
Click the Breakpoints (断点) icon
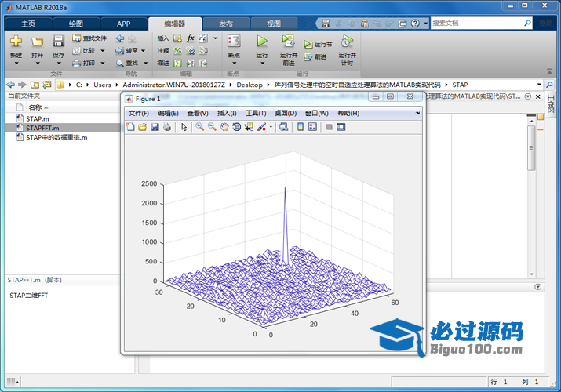[234, 41]
